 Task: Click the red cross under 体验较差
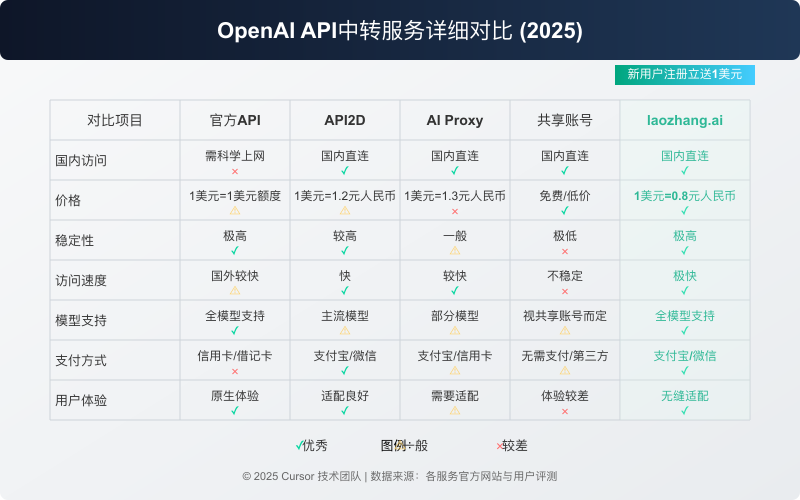click(x=565, y=411)
